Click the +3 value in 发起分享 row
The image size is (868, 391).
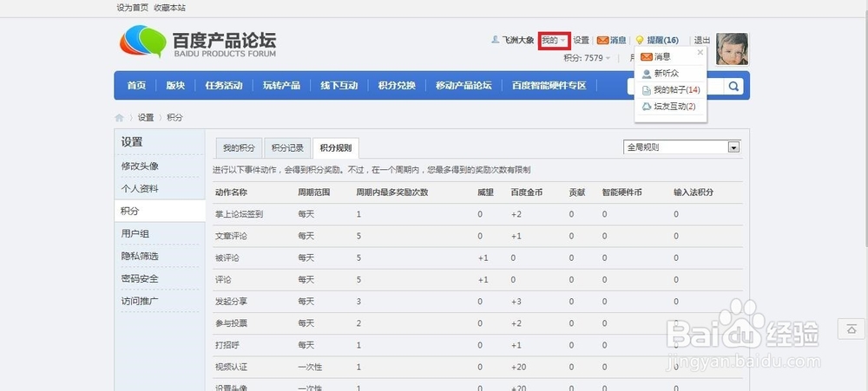point(516,302)
